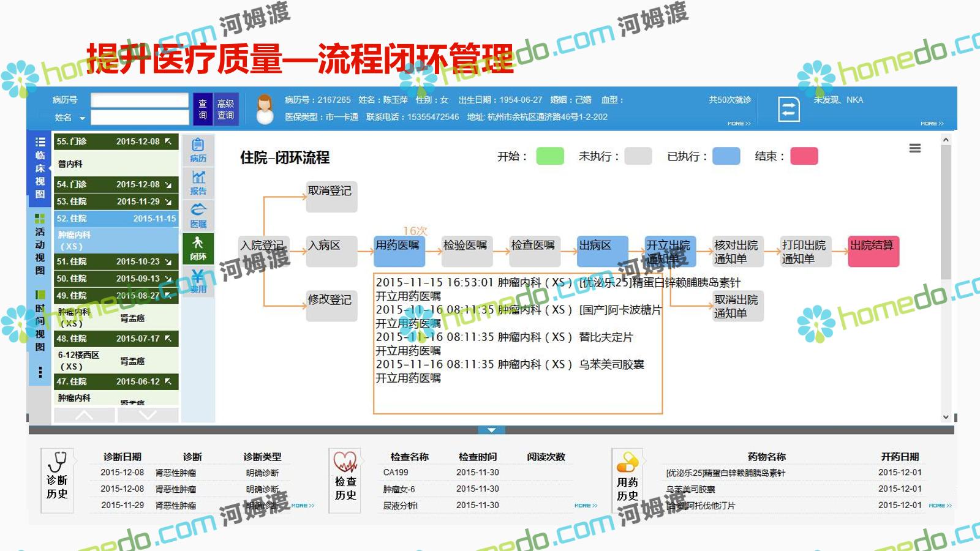Click the 用药医嘱 flow step node
980x551 pixels.
398,251
